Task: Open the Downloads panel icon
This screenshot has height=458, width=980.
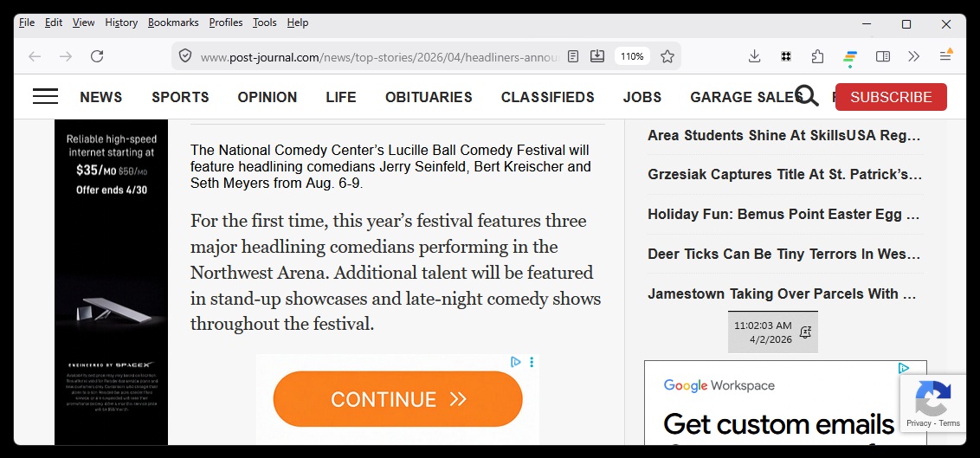Action: click(x=754, y=56)
